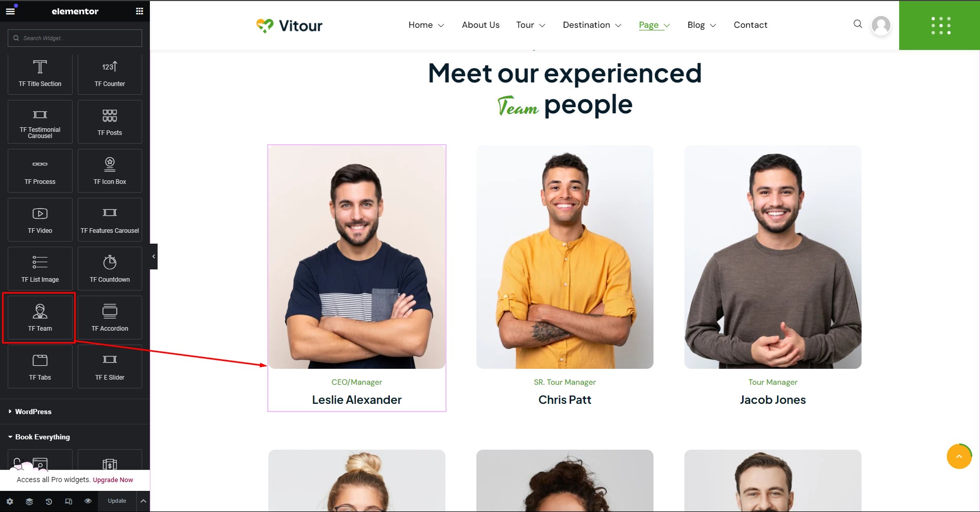This screenshot has height=512, width=980.
Task: Choose the TF Video widget
Action: pos(40,219)
